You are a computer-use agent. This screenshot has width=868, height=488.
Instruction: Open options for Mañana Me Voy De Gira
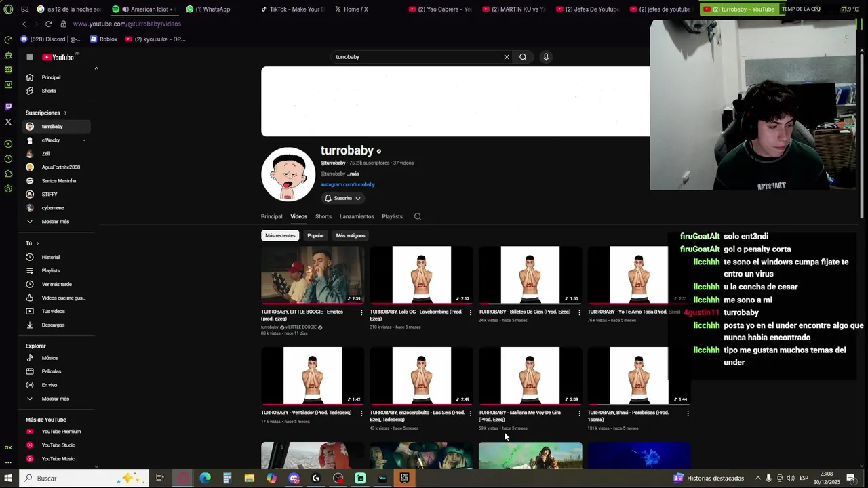[579, 413]
